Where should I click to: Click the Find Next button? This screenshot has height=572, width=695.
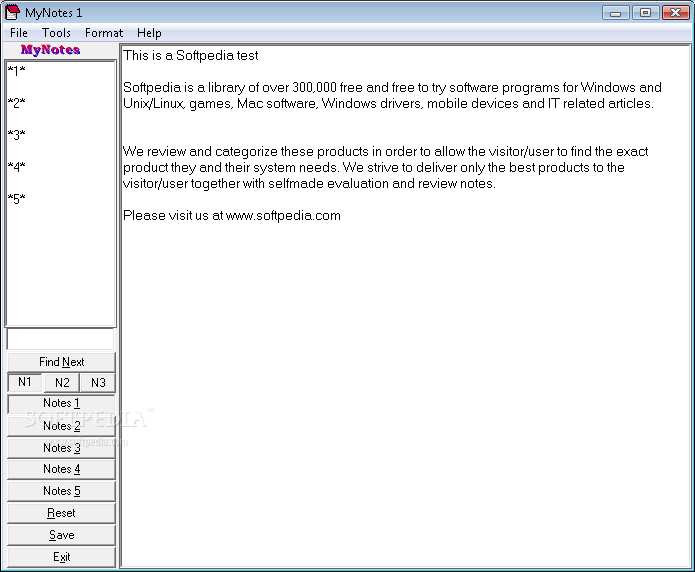point(61,362)
